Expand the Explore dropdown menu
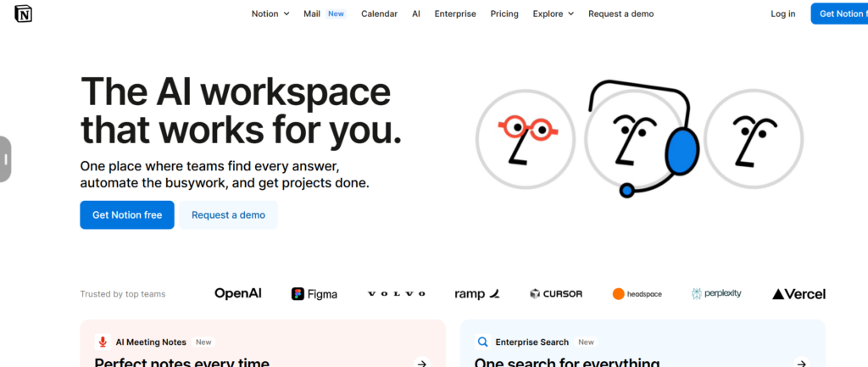This screenshot has height=367, width=868. click(553, 14)
